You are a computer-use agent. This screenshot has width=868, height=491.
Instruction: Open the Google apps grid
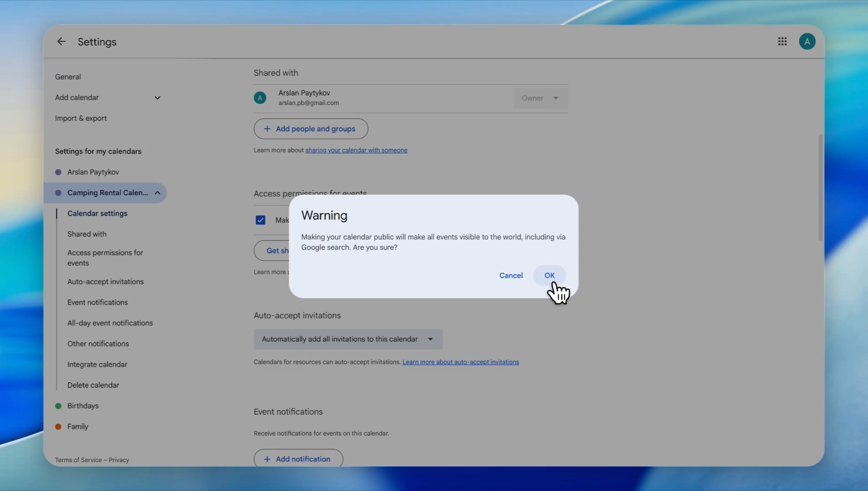(x=782, y=42)
